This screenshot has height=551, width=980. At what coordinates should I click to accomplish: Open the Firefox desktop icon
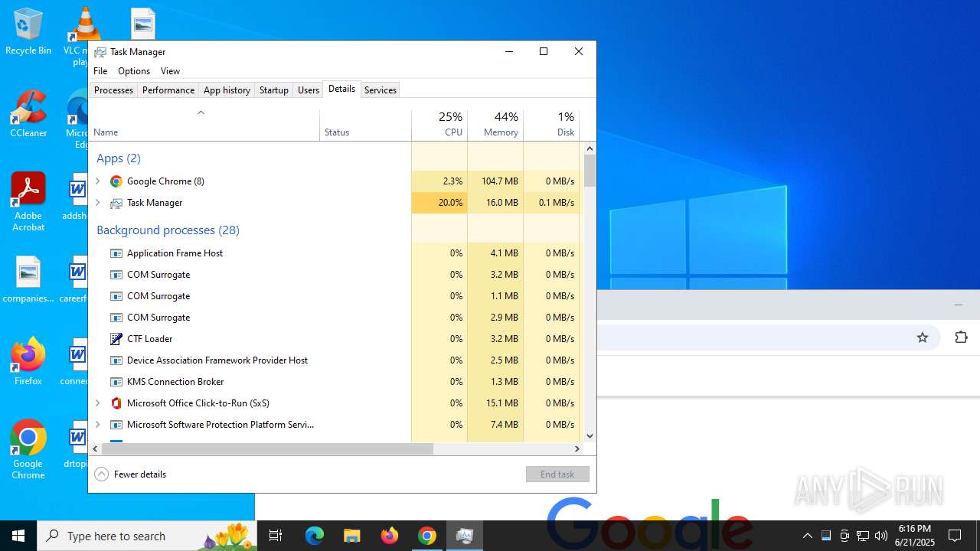pyautogui.click(x=28, y=360)
